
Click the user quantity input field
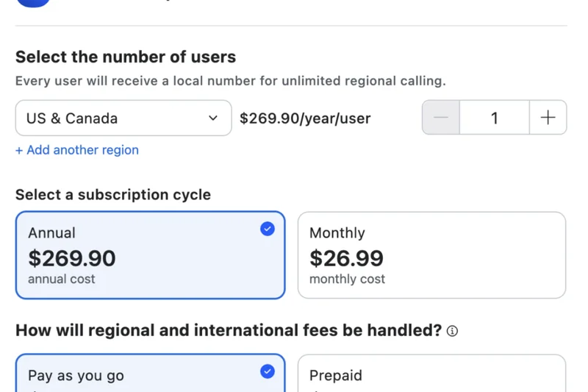(x=494, y=118)
